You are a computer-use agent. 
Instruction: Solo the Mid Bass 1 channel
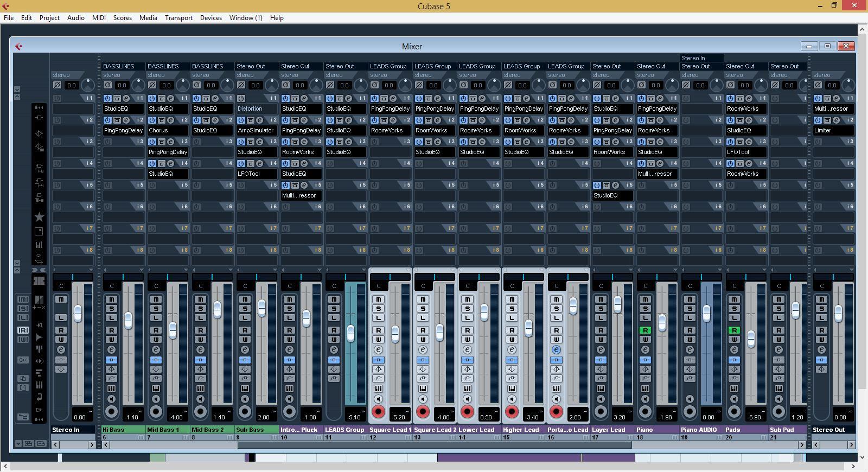click(x=156, y=309)
